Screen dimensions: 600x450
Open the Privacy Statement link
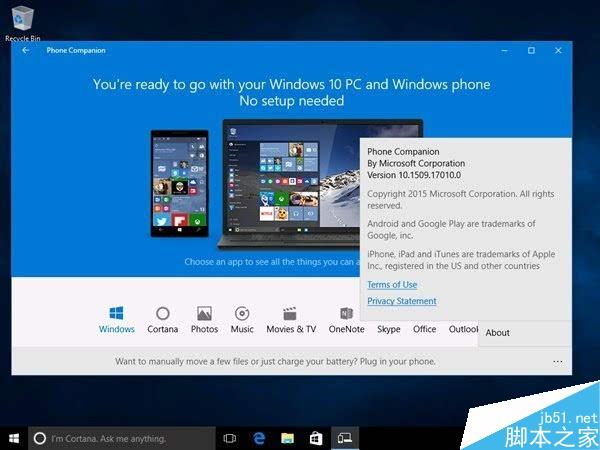402,301
